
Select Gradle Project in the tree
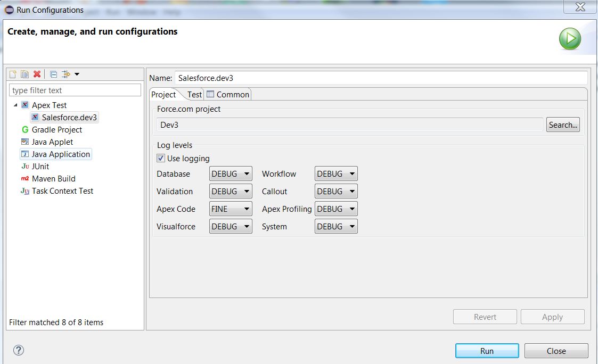tap(57, 130)
